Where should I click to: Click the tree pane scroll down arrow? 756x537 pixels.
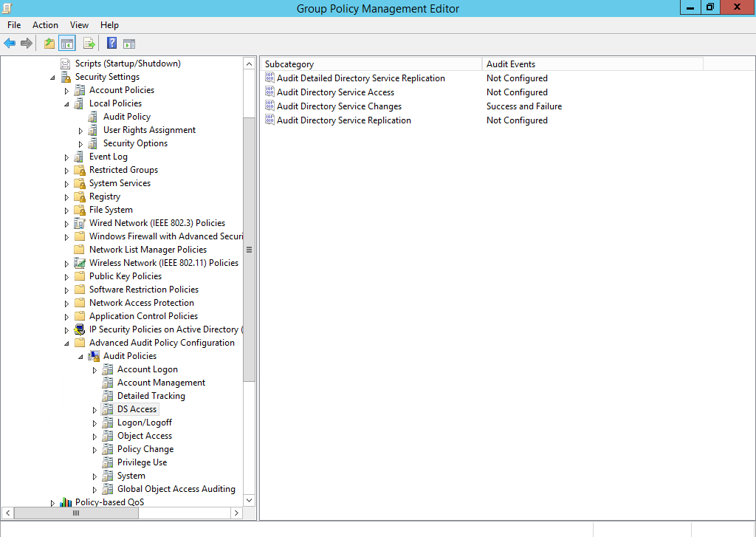(250, 500)
